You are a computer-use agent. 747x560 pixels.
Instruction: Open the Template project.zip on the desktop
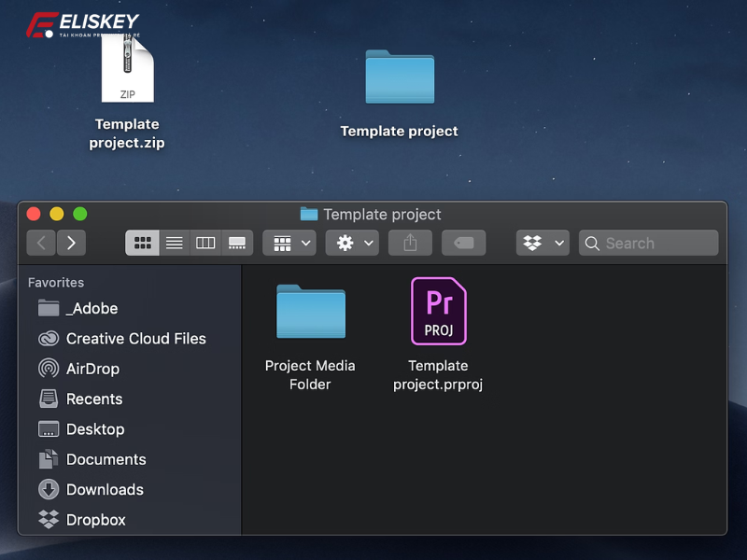(127, 70)
